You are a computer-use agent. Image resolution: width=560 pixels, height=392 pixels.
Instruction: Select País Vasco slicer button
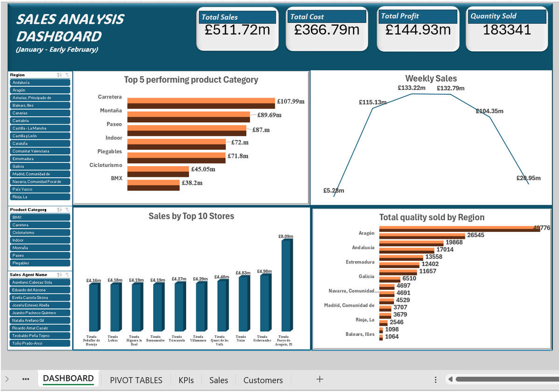coord(40,189)
